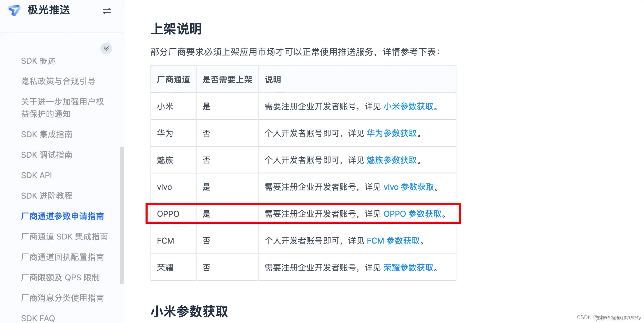Open 厂商限额及 QPS 限制 page

click(60, 277)
